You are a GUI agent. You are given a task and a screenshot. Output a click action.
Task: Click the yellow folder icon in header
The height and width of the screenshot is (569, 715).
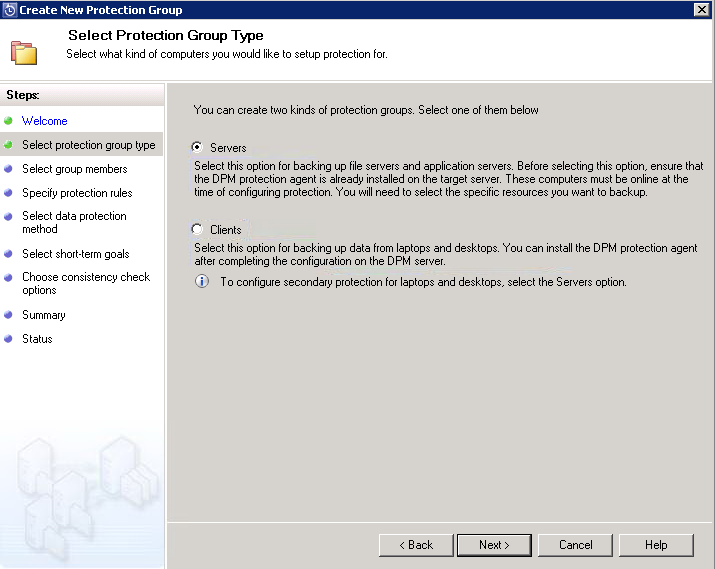tap(24, 53)
